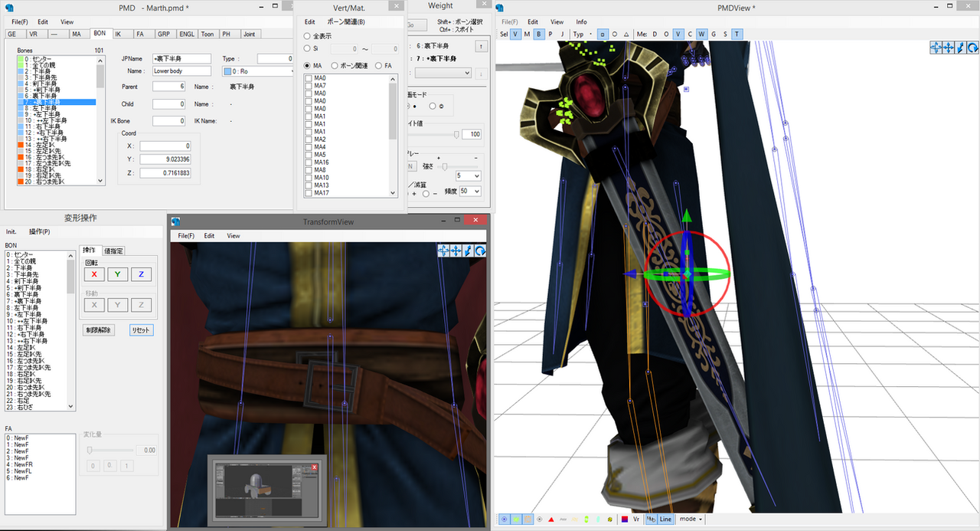
Task: Click the rotate camera icon in PMDView corner
Action: point(972,48)
